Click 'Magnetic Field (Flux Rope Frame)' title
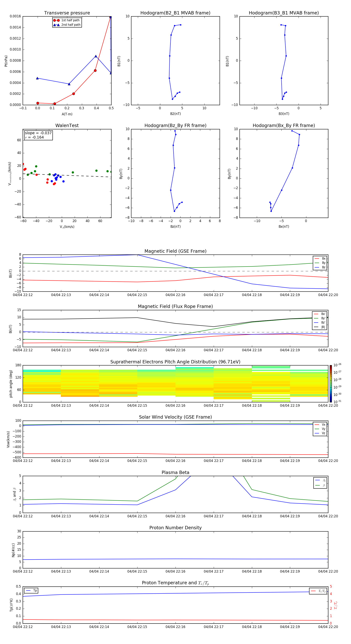 point(175,307)
